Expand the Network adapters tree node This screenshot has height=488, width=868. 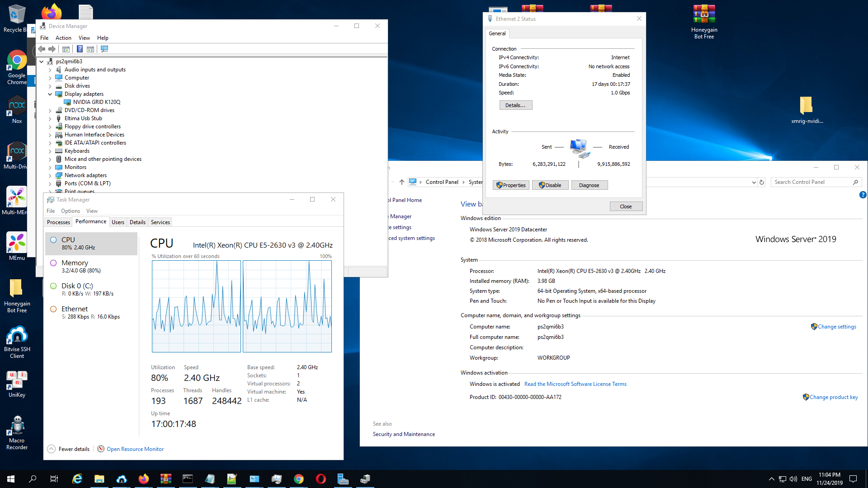click(50, 175)
